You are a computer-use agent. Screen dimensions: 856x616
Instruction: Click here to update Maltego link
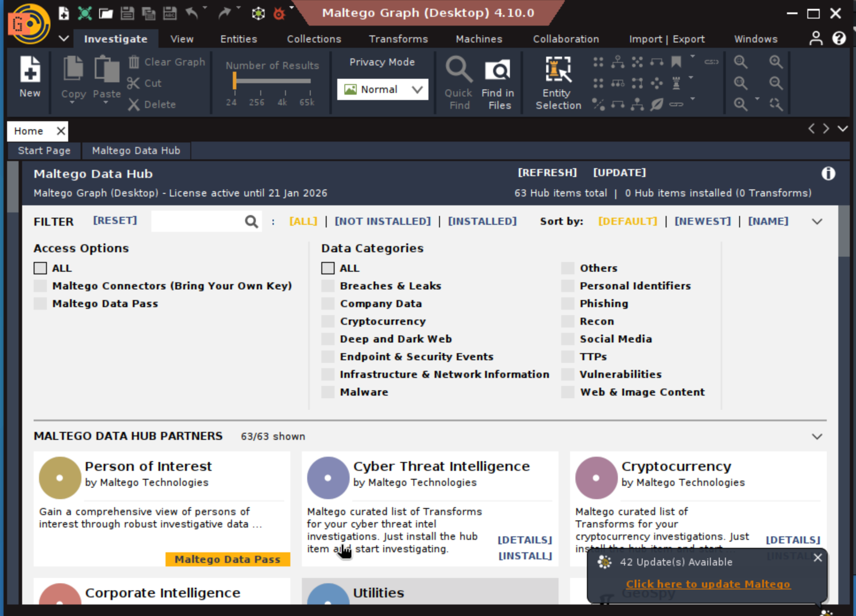[x=708, y=584]
